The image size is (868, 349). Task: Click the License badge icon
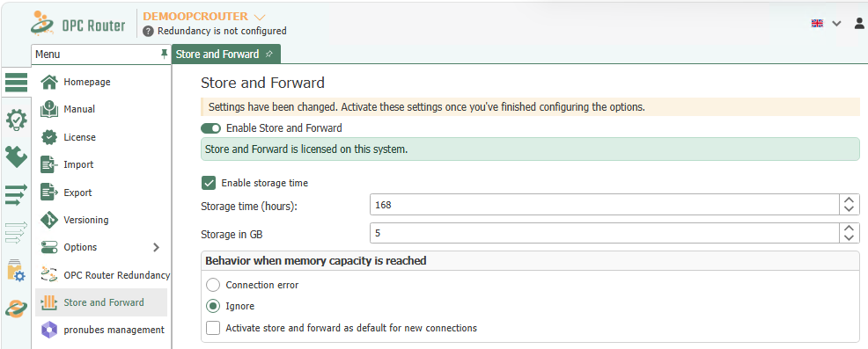click(49, 137)
